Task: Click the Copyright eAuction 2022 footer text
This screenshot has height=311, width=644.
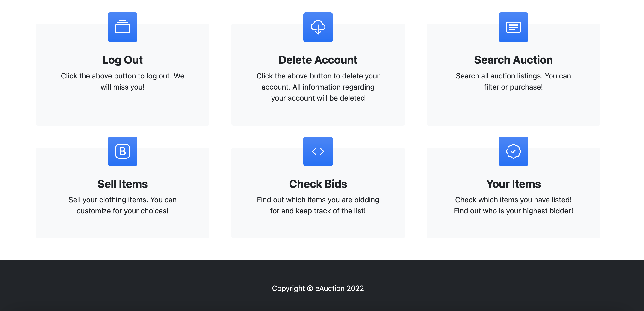Action: (x=318, y=288)
